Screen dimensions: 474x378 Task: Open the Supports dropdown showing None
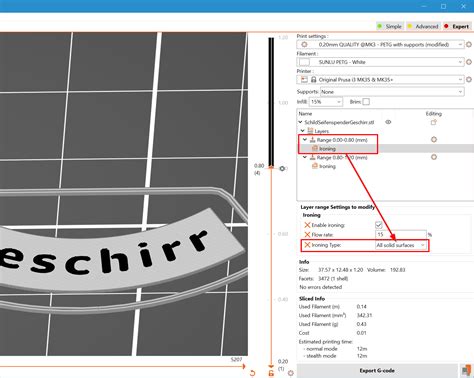pos(392,92)
